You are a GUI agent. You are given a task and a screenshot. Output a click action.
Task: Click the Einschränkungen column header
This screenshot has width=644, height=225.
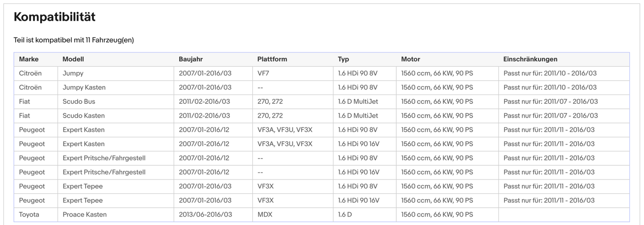coord(530,59)
